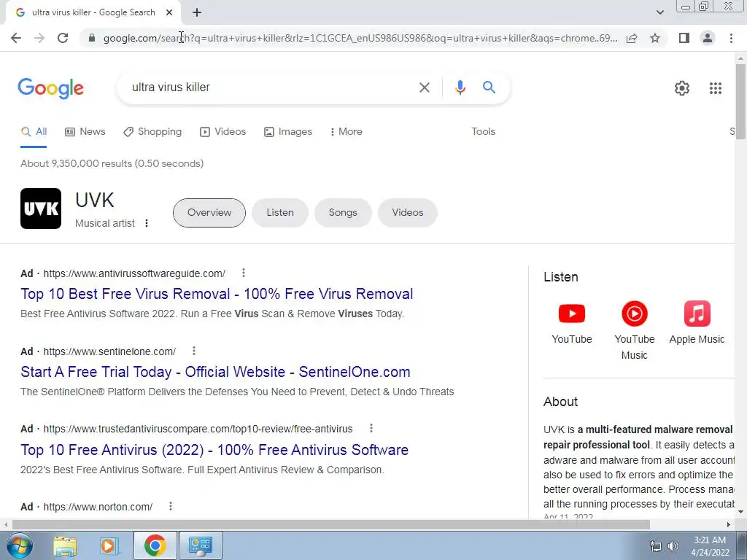Open the control panel taskbar app

click(x=201, y=545)
